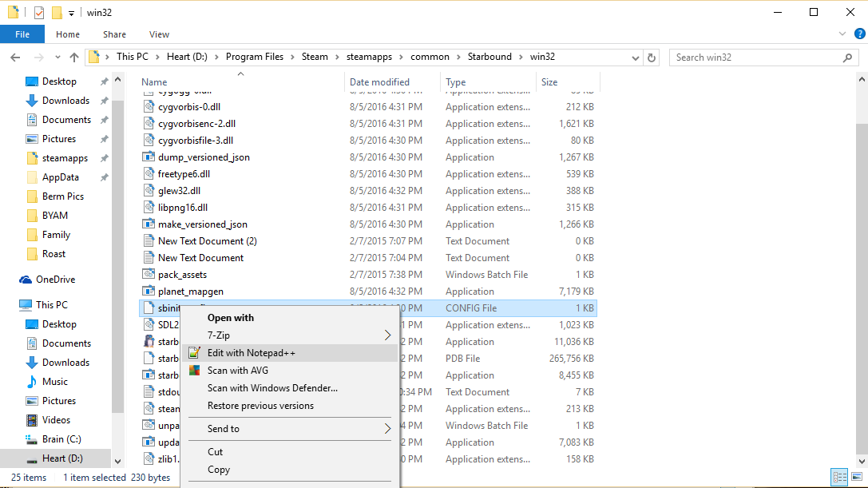Viewport: 868px width, 488px height.
Task: Click the dump_versioned_json application icon
Action: pos(149,157)
